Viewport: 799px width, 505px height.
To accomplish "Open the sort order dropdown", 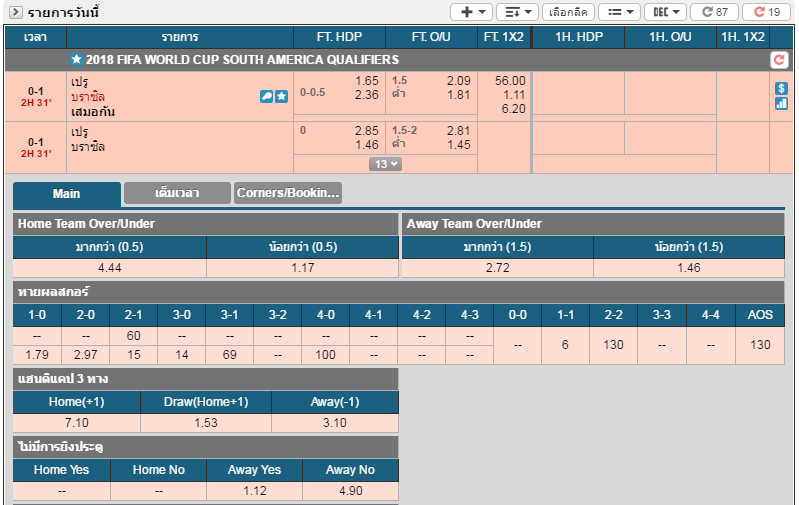I will tap(517, 12).
